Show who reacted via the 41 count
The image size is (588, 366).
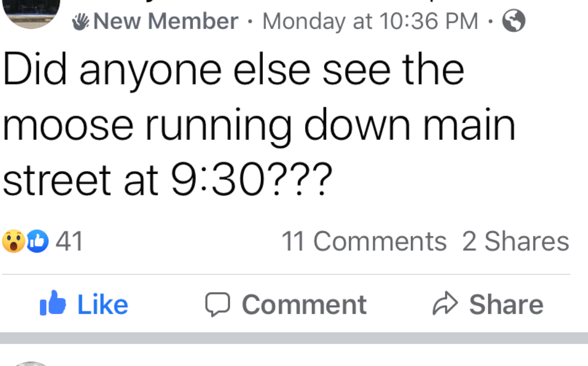coord(70,241)
